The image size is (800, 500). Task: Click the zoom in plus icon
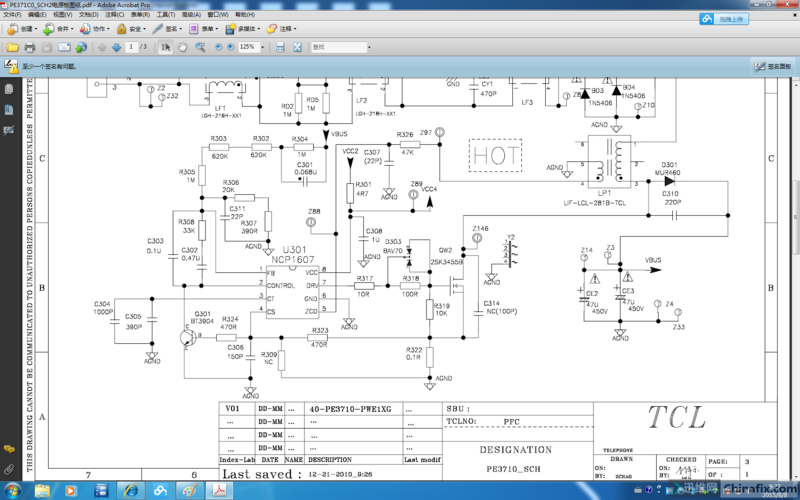coord(231,47)
